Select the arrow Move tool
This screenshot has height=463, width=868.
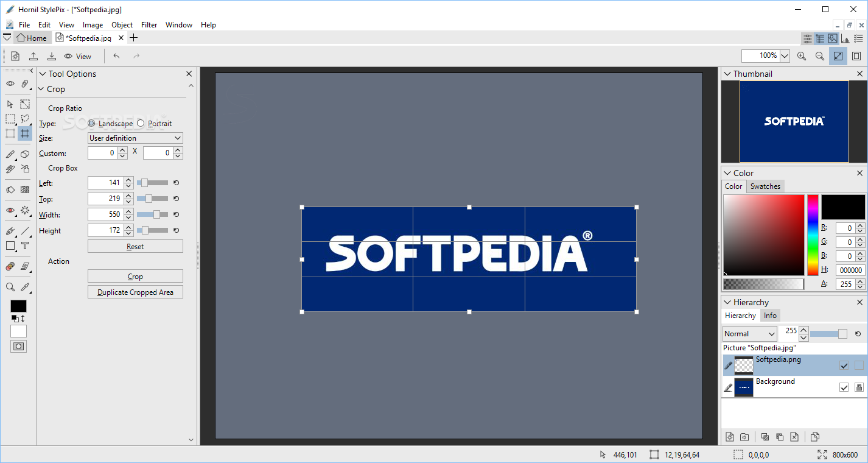pos(10,104)
